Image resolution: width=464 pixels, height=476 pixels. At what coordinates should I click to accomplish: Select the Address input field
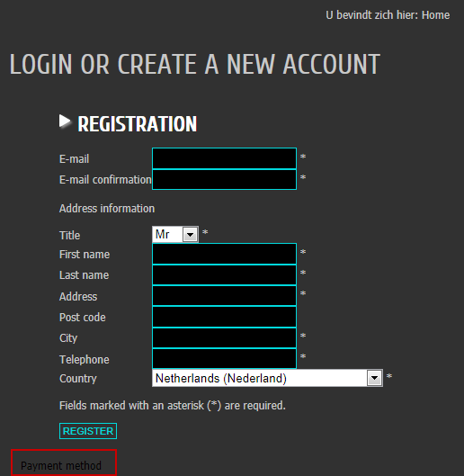click(x=224, y=295)
